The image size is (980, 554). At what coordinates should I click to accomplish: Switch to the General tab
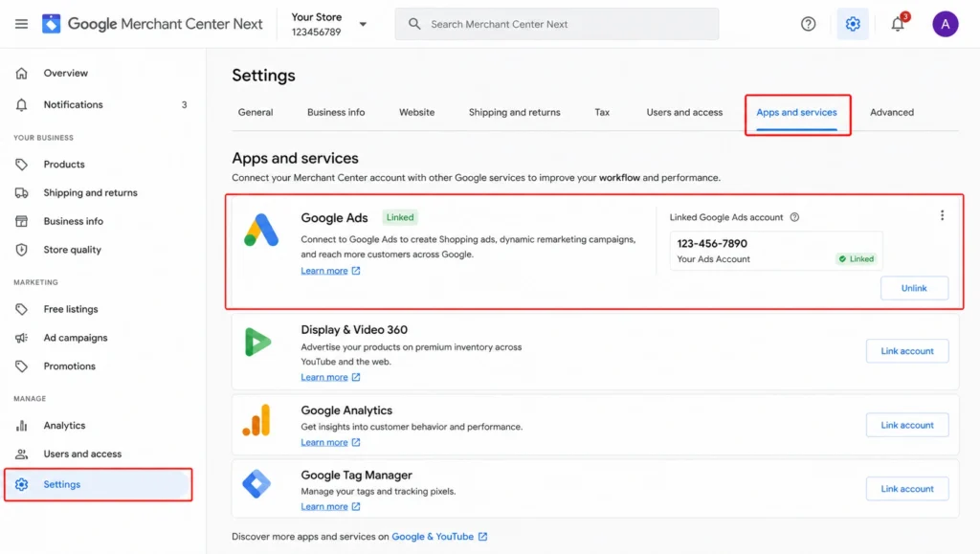click(255, 112)
